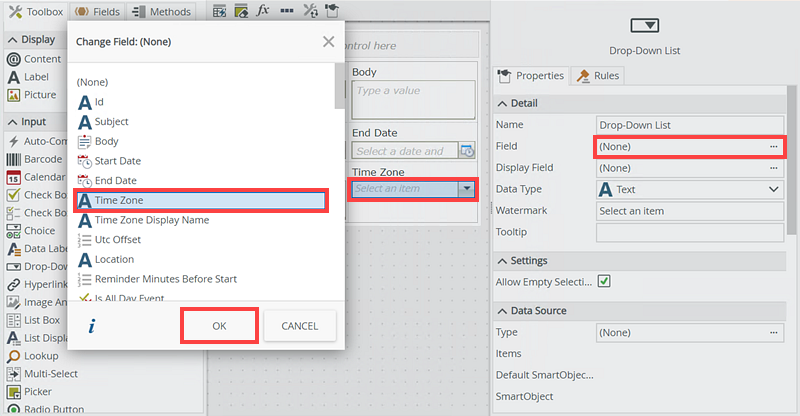Select the Picker control icon
The width and height of the screenshot is (800, 416).
tap(14, 391)
